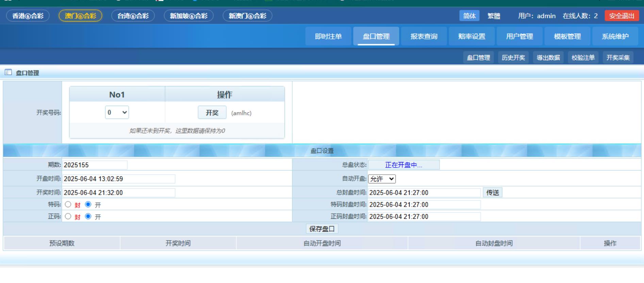The height and width of the screenshot is (283, 644).
Task: Open the 报表查询 menu
Action: point(424,36)
